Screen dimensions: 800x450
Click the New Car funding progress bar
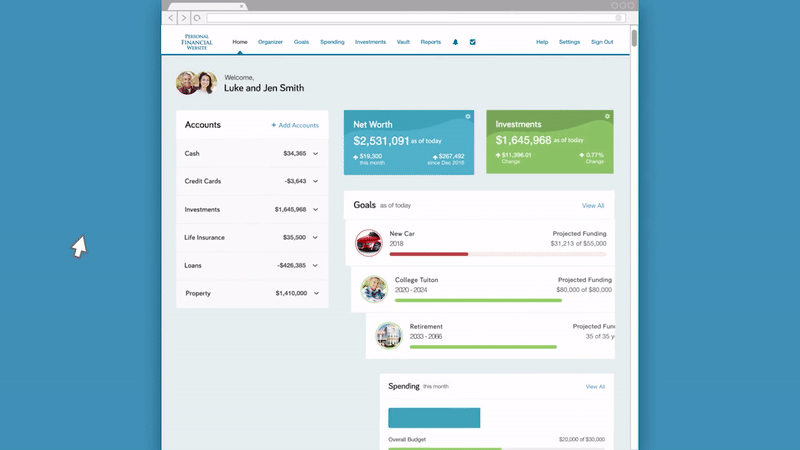pos(498,254)
